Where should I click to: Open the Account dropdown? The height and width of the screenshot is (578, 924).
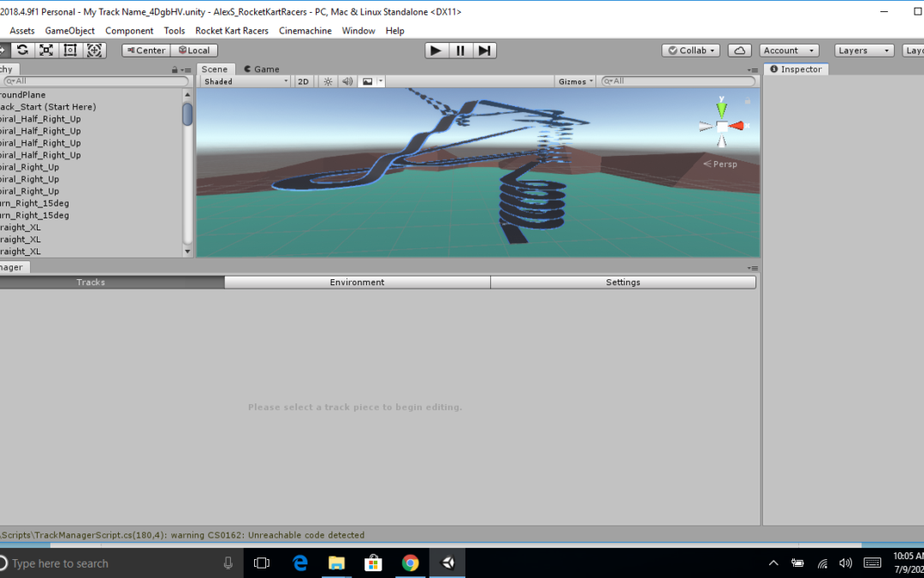pyautogui.click(x=789, y=51)
